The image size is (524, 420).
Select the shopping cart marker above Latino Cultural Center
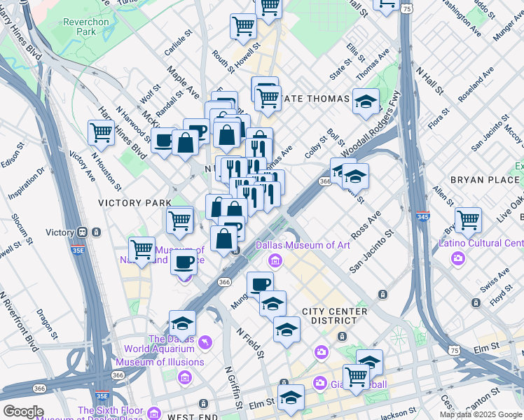coord(468,220)
